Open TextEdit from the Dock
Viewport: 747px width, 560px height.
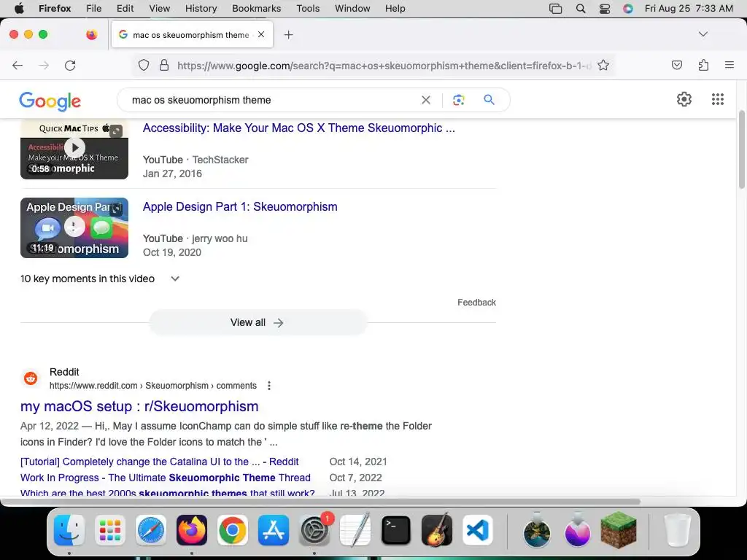(355, 530)
